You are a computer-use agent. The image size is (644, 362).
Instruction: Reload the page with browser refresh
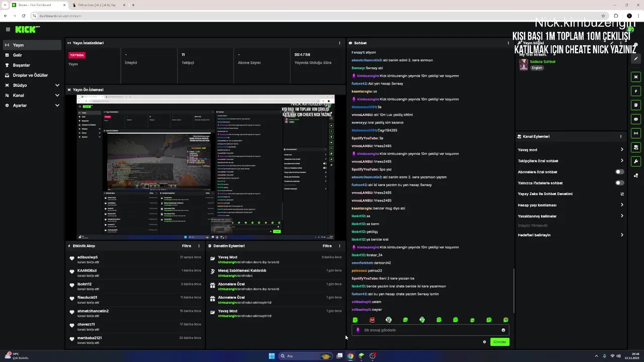(x=23, y=16)
